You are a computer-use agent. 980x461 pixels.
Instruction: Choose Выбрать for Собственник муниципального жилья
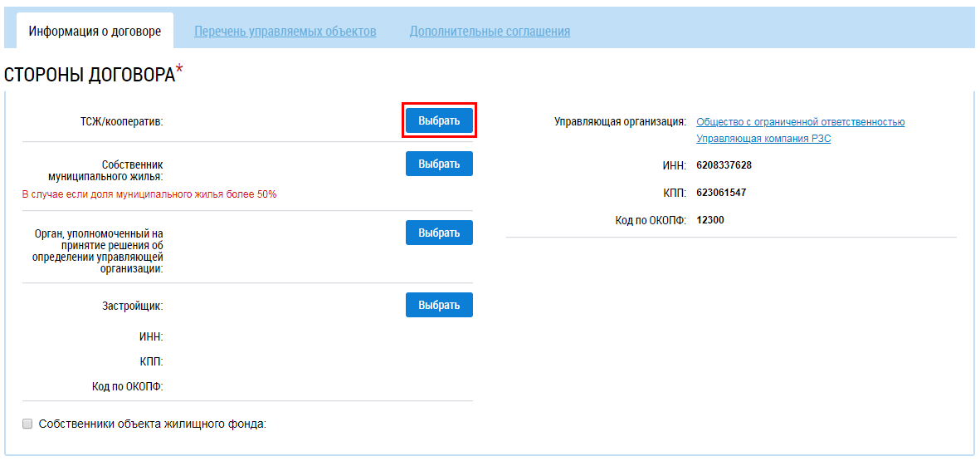click(x=439, y=164)
